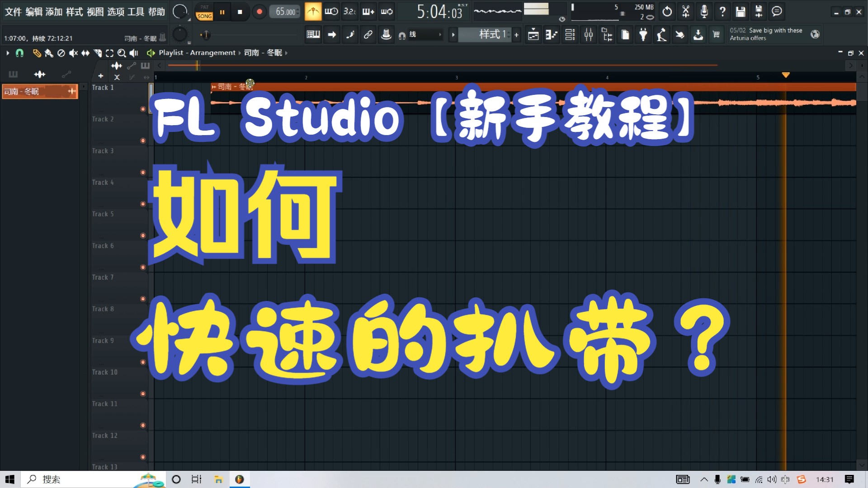Toggle the metronome button
The width and height of the screenshot is (868, 488).
pyautogui.click(x=312, y=12)
